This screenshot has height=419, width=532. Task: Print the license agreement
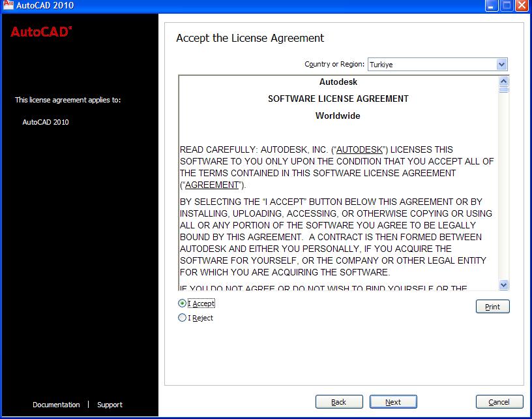[x=493, y=307]
